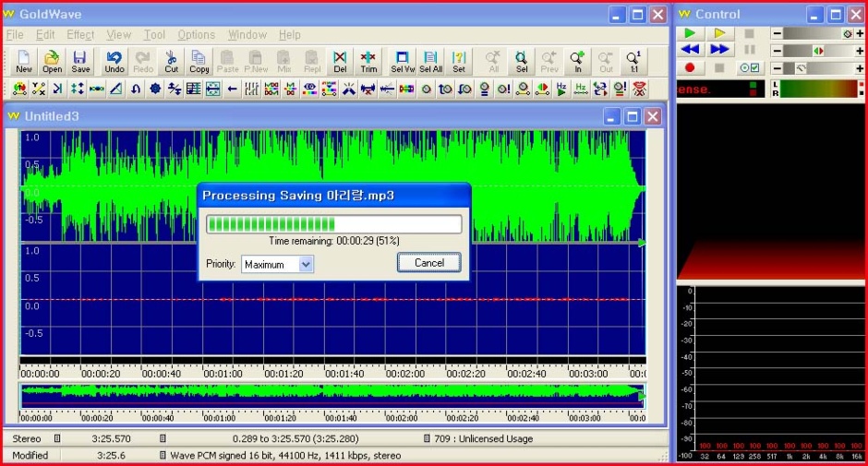The image size is (868, 466).
Task: Open the View menu
Action: 118,34
